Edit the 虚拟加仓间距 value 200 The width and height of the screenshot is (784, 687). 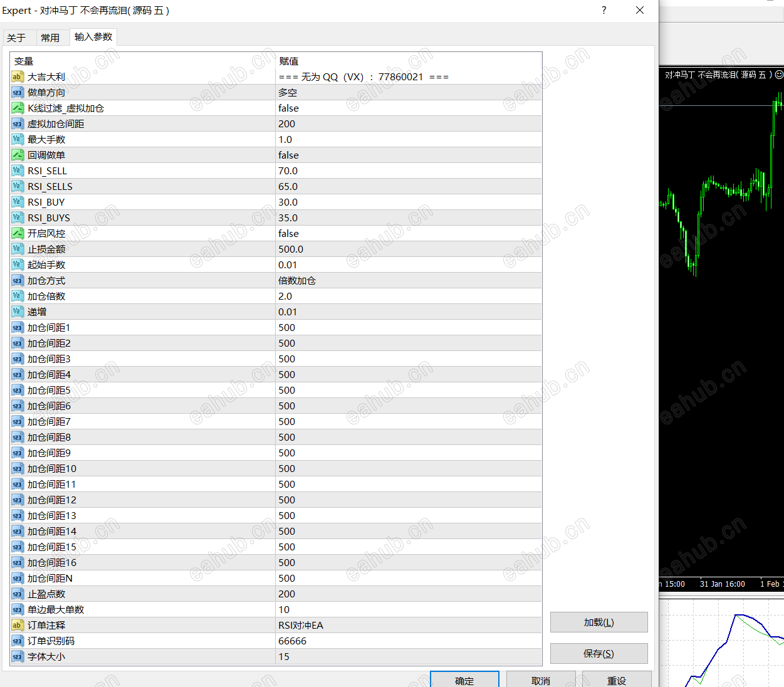(x=409, y=123)
